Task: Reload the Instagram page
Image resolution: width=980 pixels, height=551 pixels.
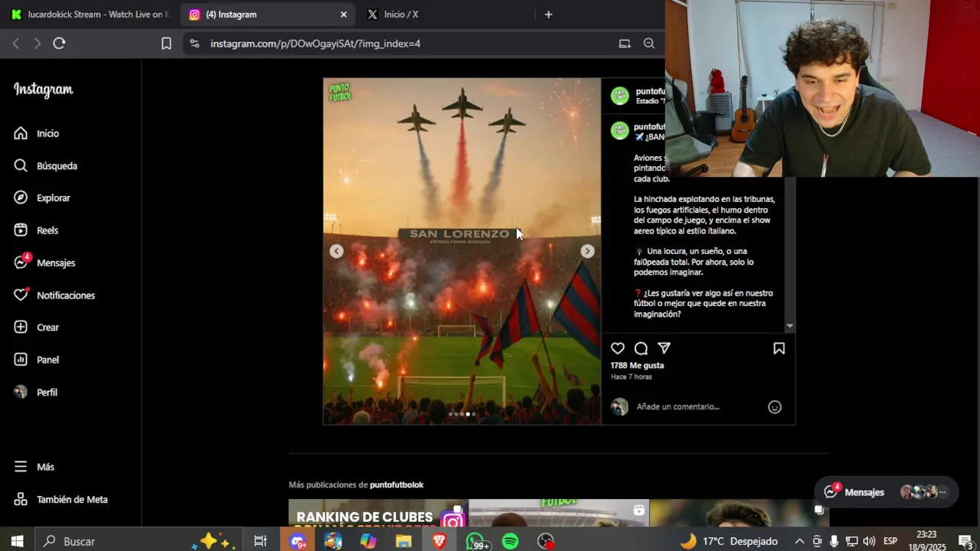Action: (x=59, y=44)
